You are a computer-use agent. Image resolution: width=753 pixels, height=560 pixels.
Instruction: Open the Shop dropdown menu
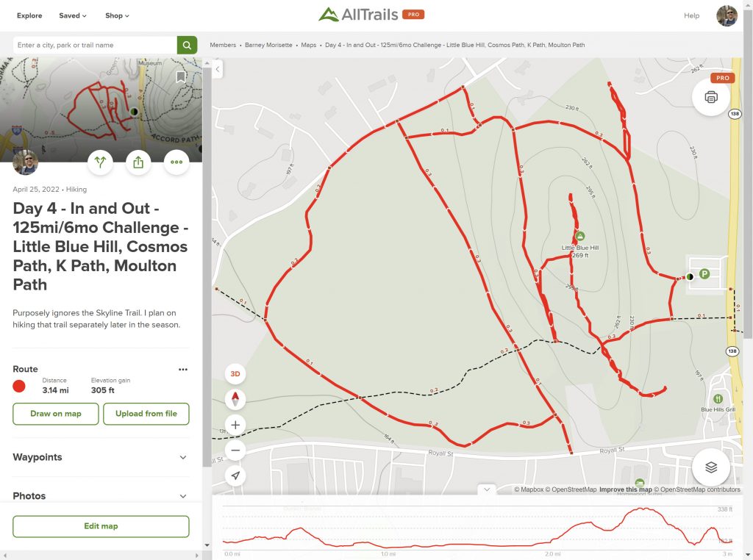[x=117, y=15]
